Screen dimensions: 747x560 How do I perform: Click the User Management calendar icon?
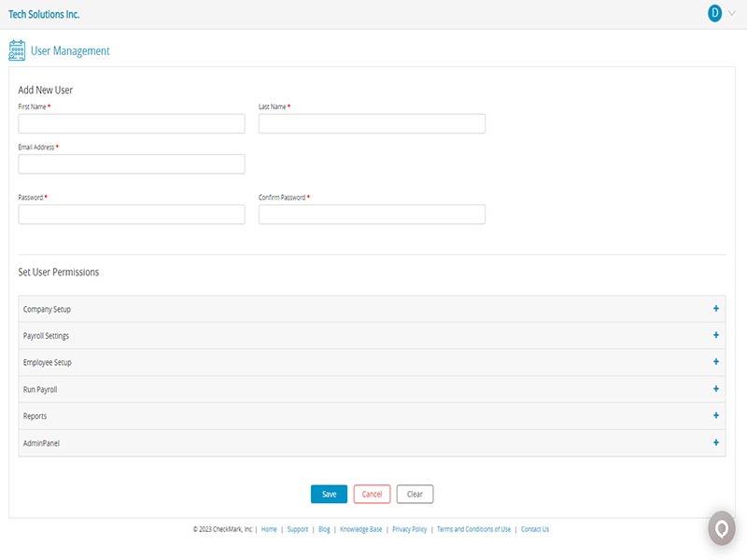[16, 49]
